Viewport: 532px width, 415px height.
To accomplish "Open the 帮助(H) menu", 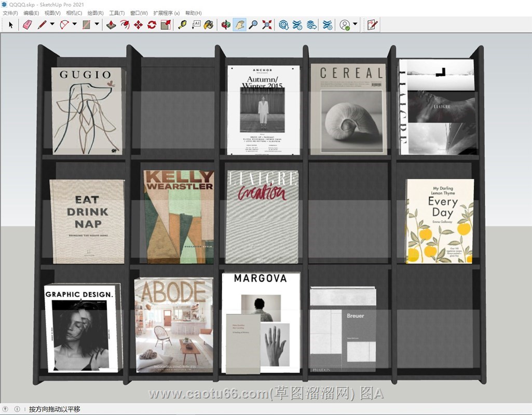I will click(x=194, y=13).
